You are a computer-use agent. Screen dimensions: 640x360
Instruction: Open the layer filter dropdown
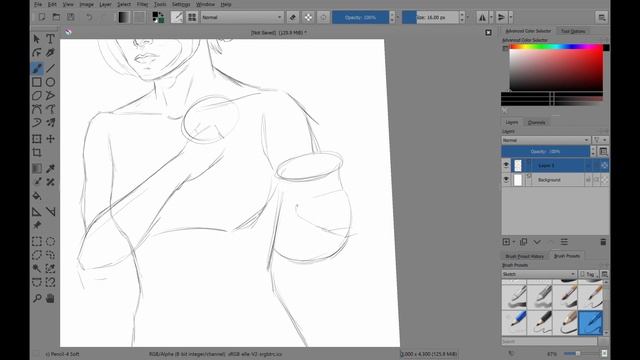pyautogui.click(x=600, y=140)
